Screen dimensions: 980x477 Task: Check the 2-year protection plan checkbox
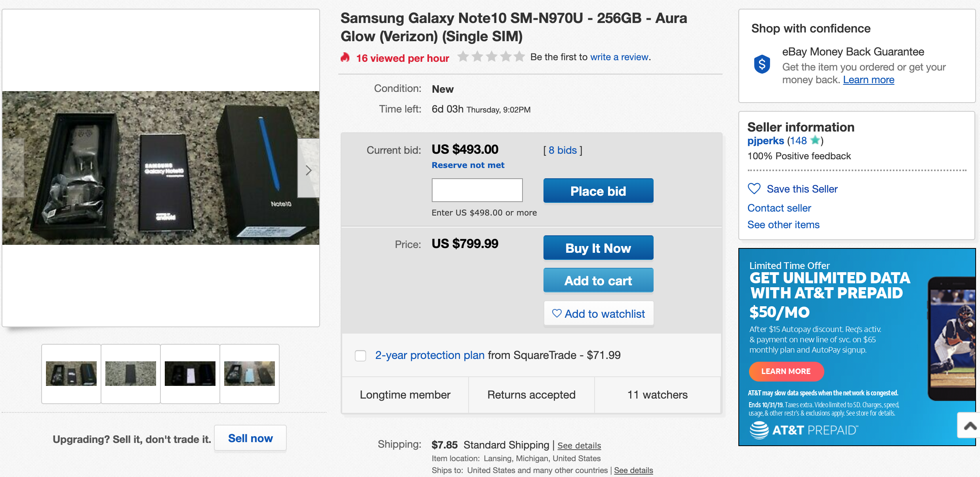(360, 355)
